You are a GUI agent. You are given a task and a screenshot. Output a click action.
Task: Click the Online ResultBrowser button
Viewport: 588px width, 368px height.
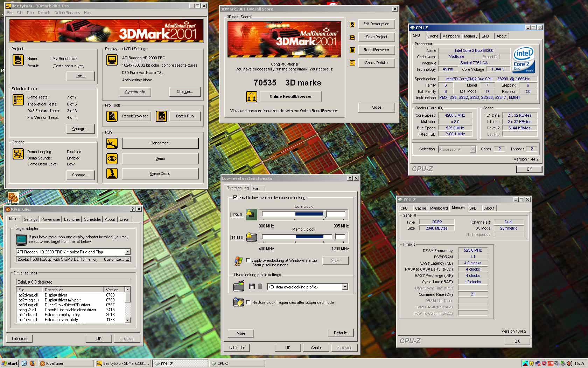pos(290,96)
